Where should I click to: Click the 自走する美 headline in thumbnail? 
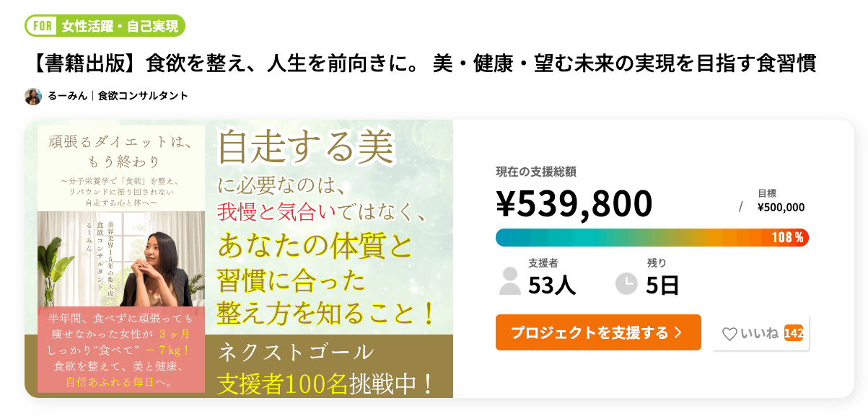tap(307, 149)
